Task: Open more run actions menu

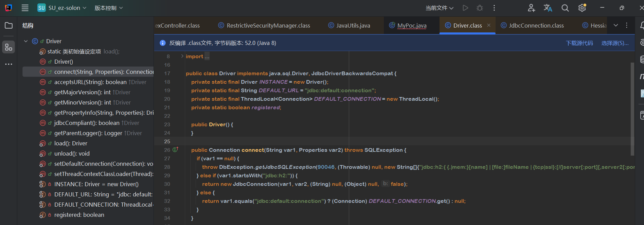Action: [494, 8]
